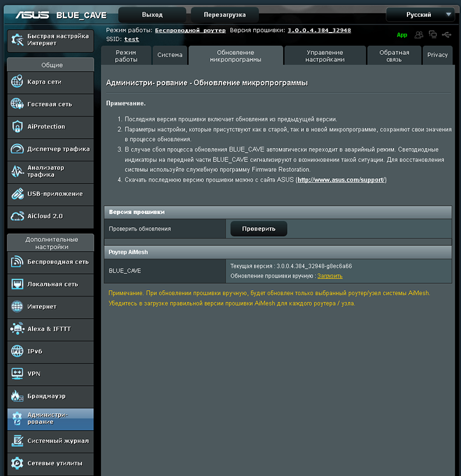Click the VPN monitor icon
Image resolution: width=461 pixels, height=476 pixels.
pos(17,373)
